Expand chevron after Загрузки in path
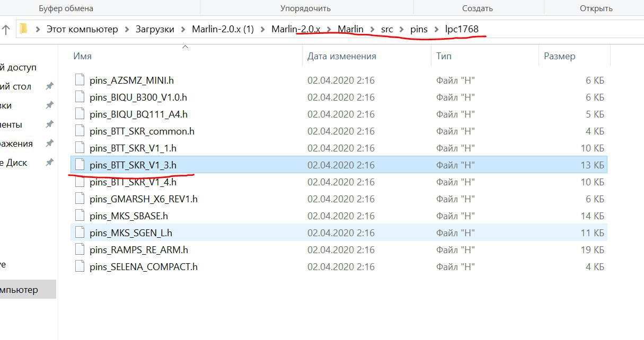Viewport: 644px width, 340px height. (x=183, y=30)
